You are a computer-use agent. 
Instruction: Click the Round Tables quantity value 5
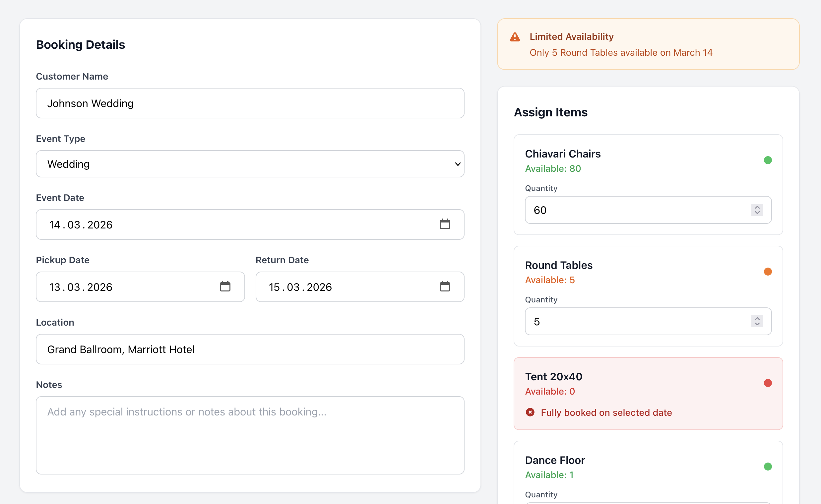click(x=537, y=321)
